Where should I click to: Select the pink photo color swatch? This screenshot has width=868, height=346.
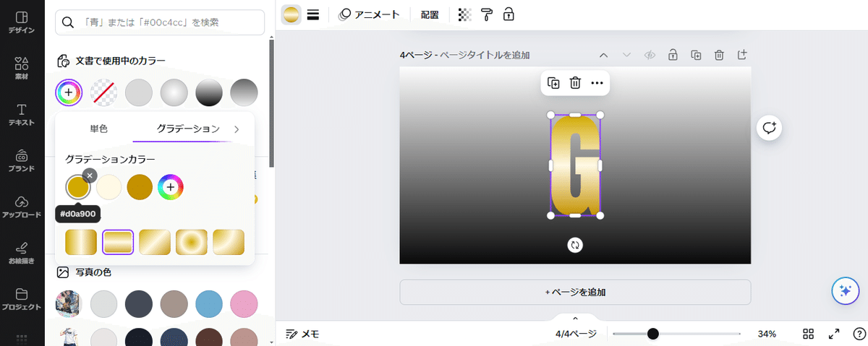click(x=244, y=304)
